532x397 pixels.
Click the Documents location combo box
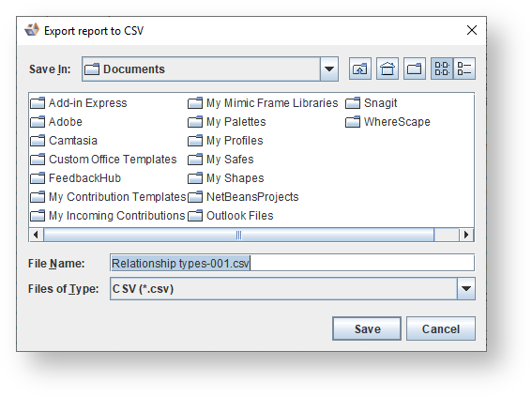coord(210,69)
